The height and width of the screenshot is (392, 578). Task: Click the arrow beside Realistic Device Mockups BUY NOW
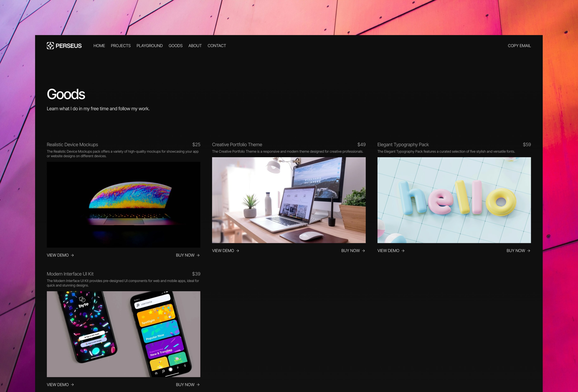198,255
